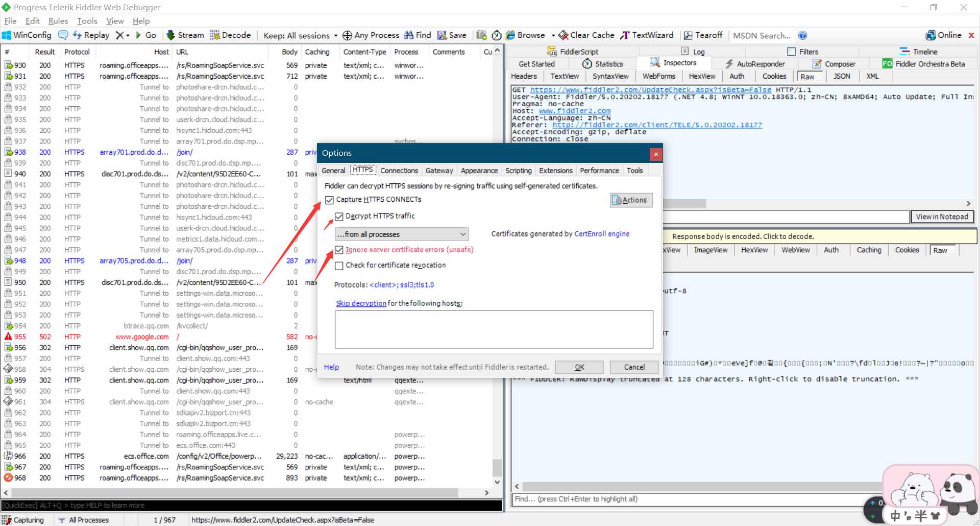
Task: Expand the Browse dropdown arrow
Action: point(553,36)
